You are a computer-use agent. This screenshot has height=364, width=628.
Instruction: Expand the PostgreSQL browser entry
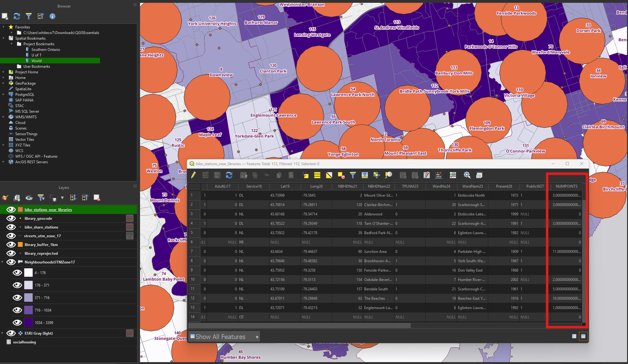[3, 95]
